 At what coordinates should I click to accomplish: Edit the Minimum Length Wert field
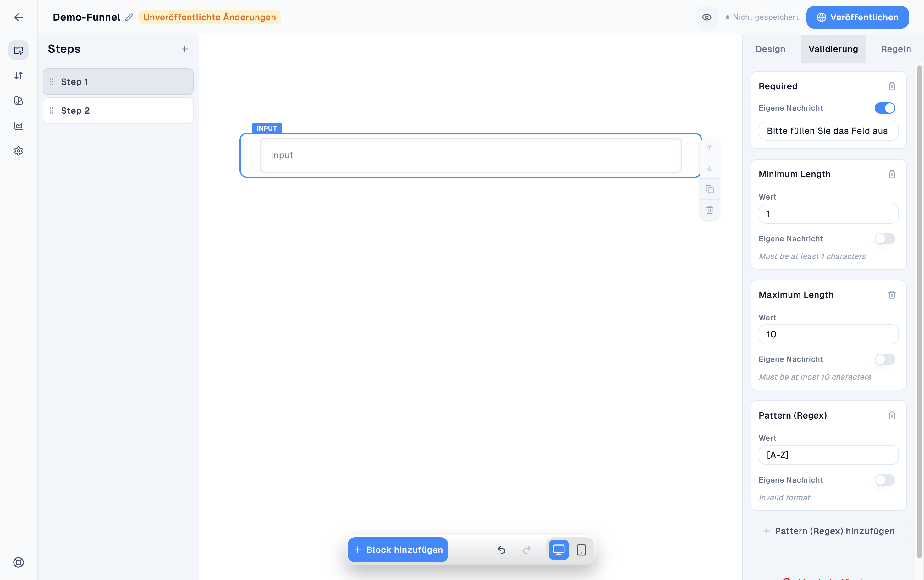(828, 214)
